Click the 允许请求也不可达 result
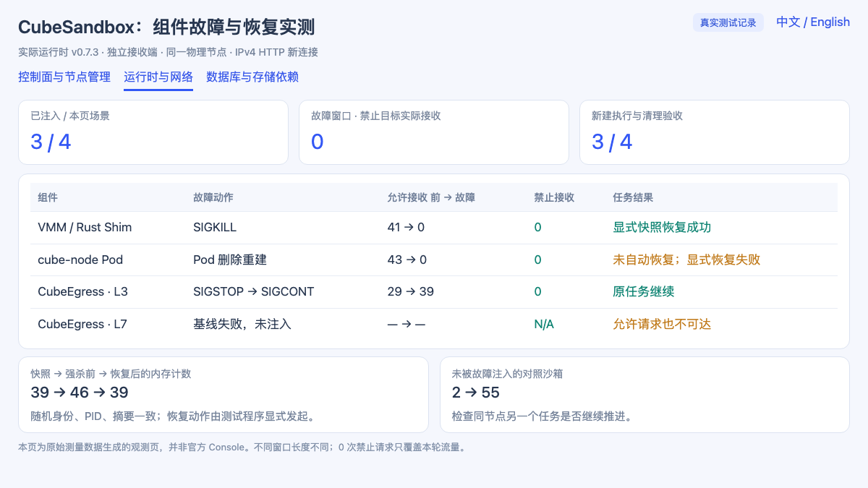 click(x=662, y=324)
